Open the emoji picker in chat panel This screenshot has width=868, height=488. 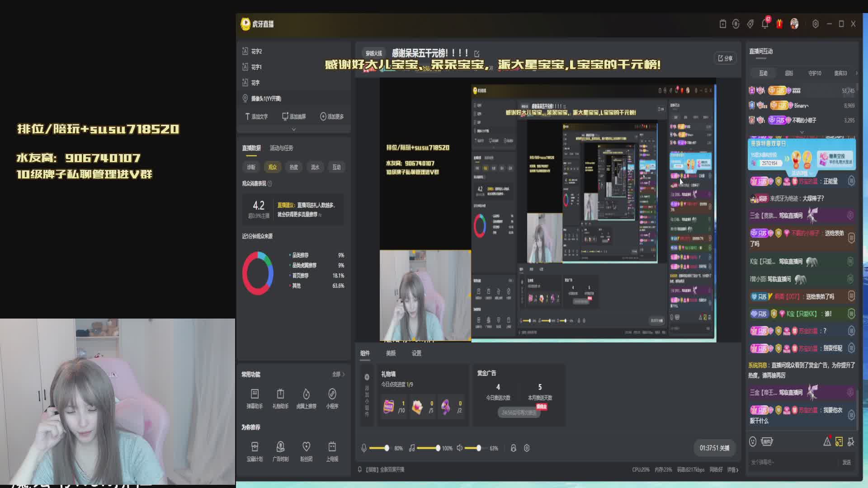[x=753, y=441]
